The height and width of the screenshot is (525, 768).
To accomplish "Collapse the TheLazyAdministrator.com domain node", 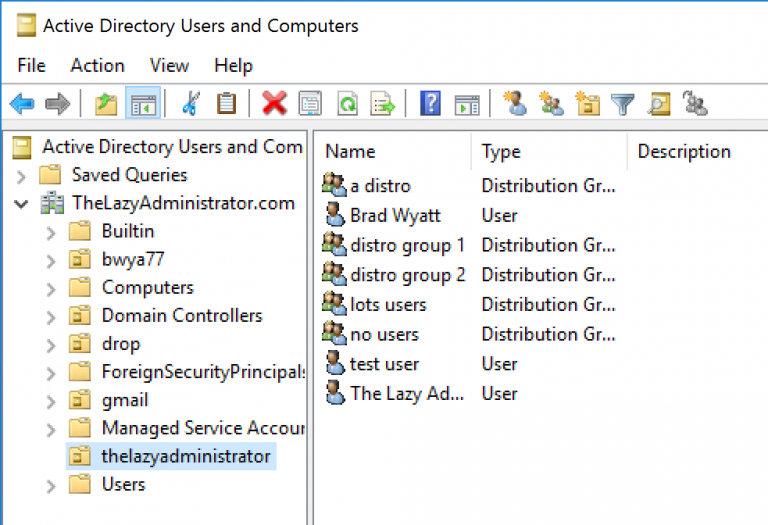I will [21, 204].
